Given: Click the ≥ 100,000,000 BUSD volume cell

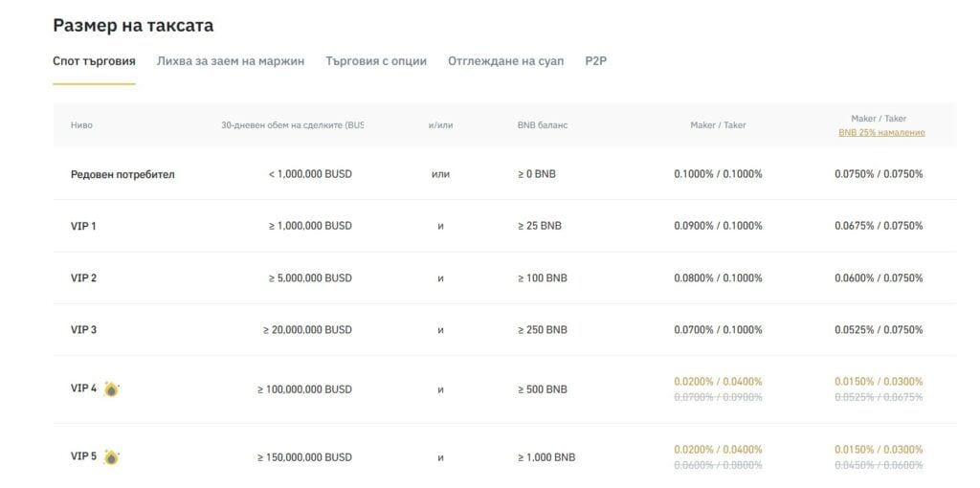Looking at the screenshot, I should [304, 389].
